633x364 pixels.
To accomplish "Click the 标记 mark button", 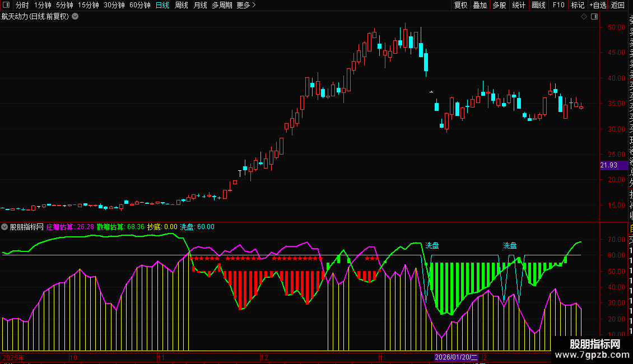I will 578,5.
